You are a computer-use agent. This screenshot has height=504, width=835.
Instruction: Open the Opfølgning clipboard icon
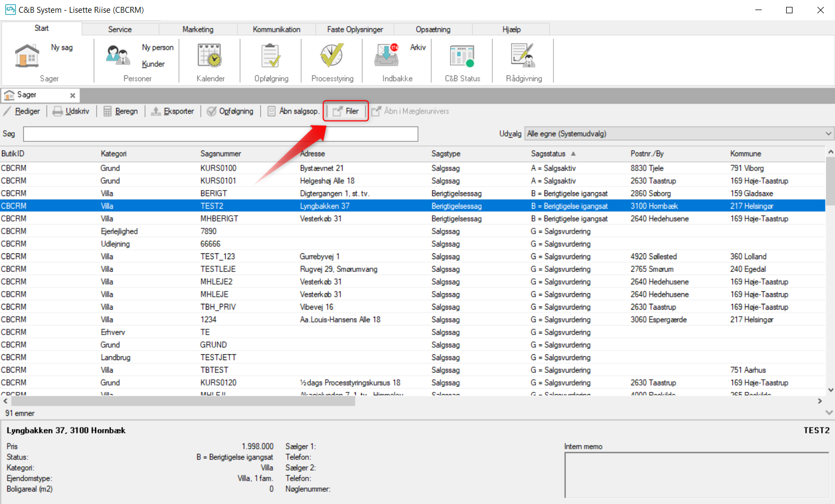point(271,55)
